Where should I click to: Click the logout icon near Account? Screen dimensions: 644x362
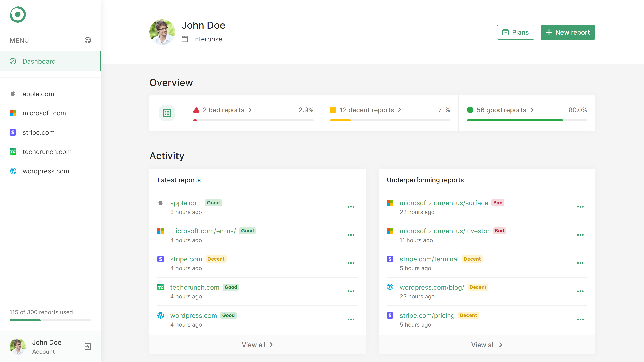click(x=88, y=347)
